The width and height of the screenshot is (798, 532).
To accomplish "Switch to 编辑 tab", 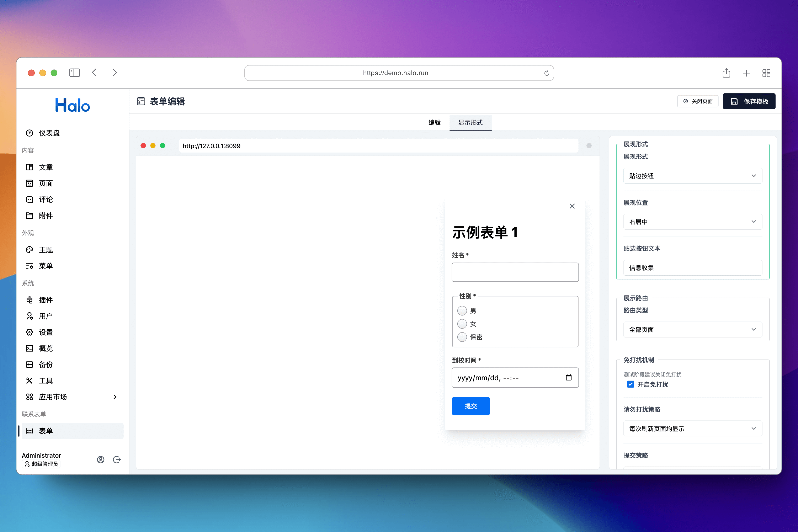I will tap(434, 122).
